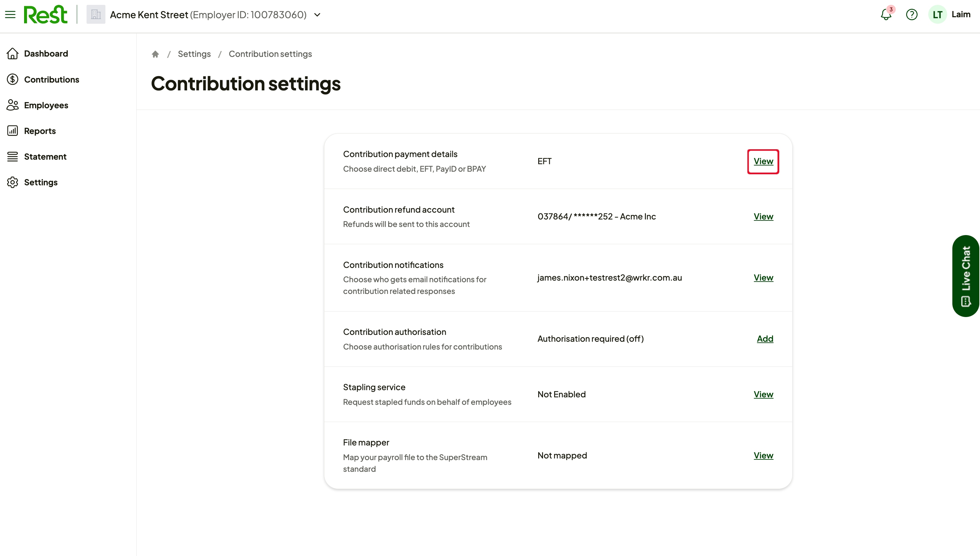The image size is (980, 556).
Task: View the File mapper setting
Action: pyautogui.click(x=763, y=455)
